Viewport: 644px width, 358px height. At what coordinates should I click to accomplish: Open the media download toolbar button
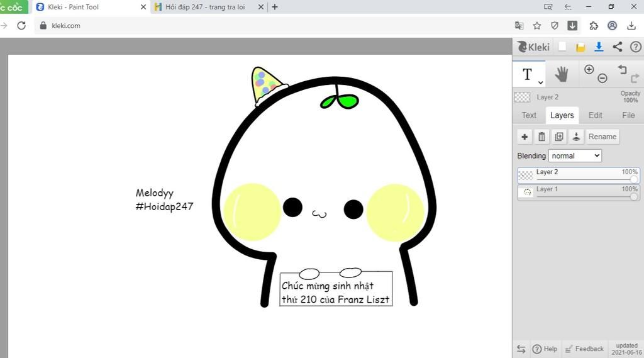(x=572, y=26)
